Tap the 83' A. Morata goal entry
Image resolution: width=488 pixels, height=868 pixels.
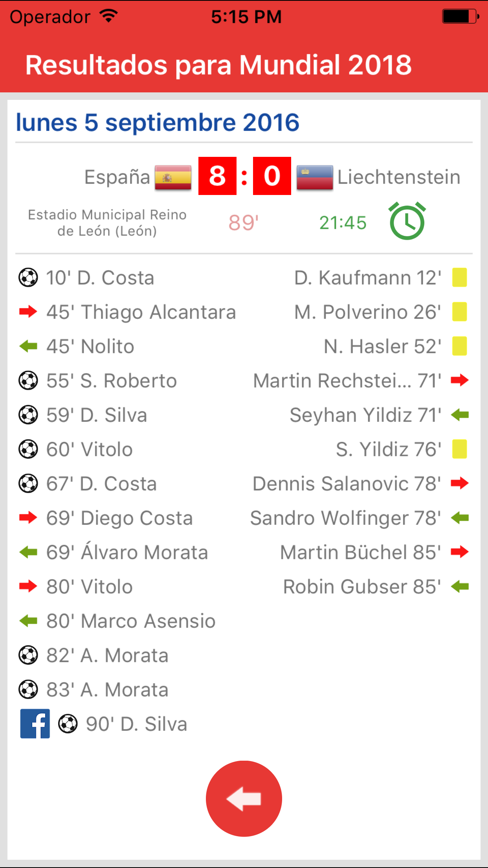coord(107,690)
